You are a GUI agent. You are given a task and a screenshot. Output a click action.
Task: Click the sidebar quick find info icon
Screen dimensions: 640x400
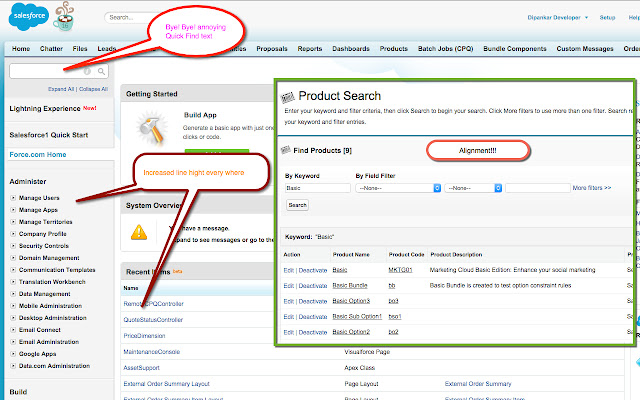click(87, 71)
